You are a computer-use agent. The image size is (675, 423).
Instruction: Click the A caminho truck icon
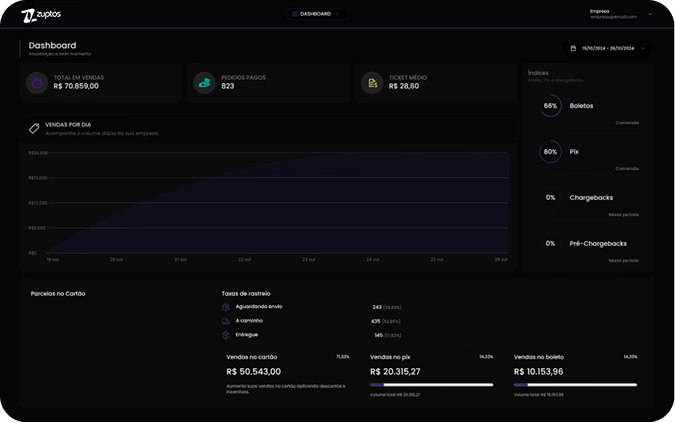(x=226, y=321)
